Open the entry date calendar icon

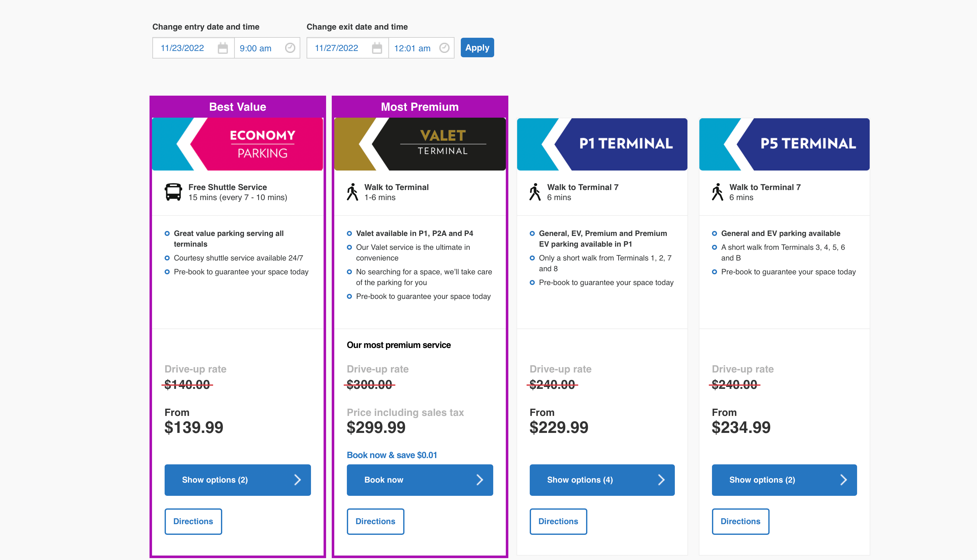click(223, 48)
